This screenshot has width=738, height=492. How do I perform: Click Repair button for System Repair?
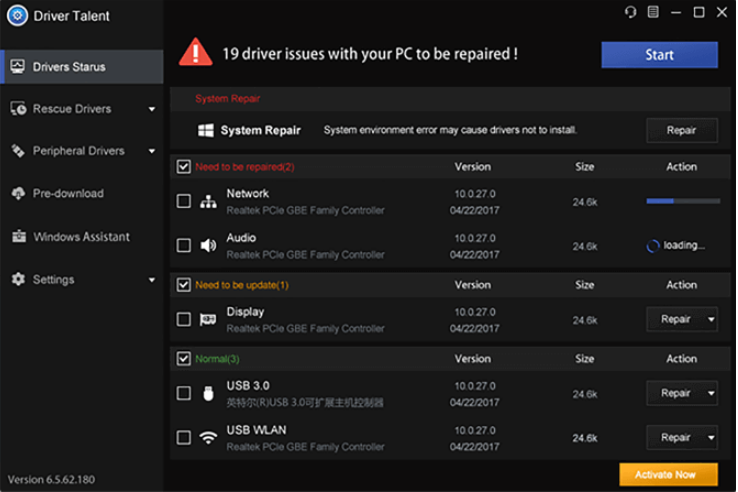pos(682,130)
